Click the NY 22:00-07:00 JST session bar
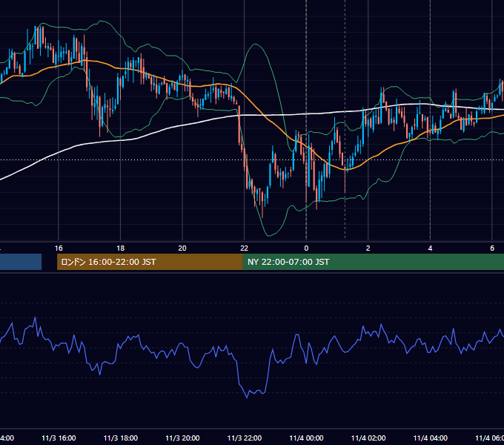Screen dimensions: 504x445 coord(373,262)
